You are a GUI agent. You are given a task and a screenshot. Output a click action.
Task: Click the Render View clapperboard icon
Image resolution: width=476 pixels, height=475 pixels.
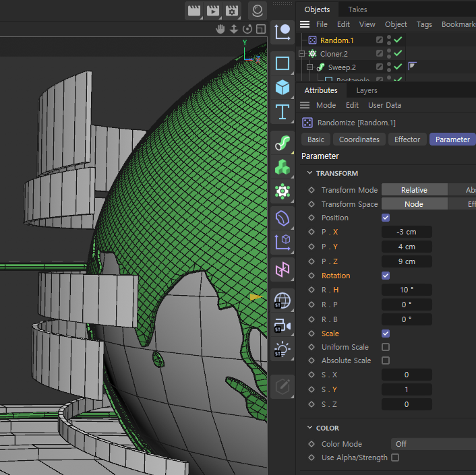click(x=194, y=11)
